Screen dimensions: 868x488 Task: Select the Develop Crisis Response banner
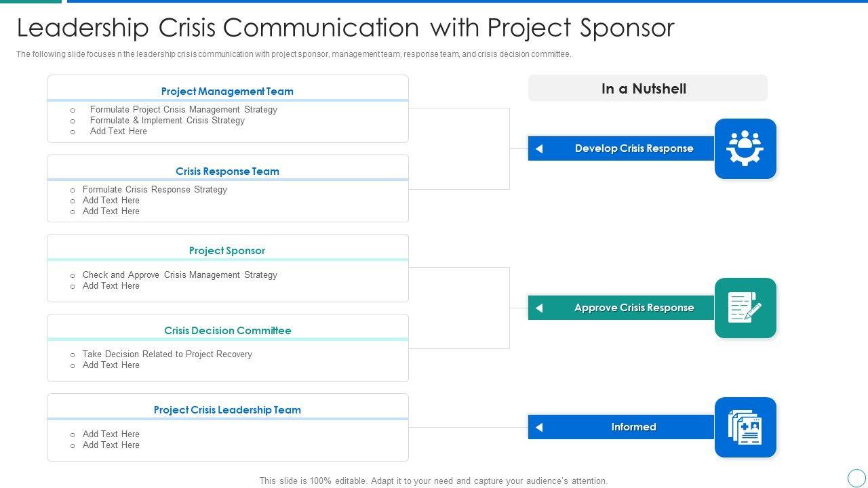pyautogui.click(x=633, y=148)
